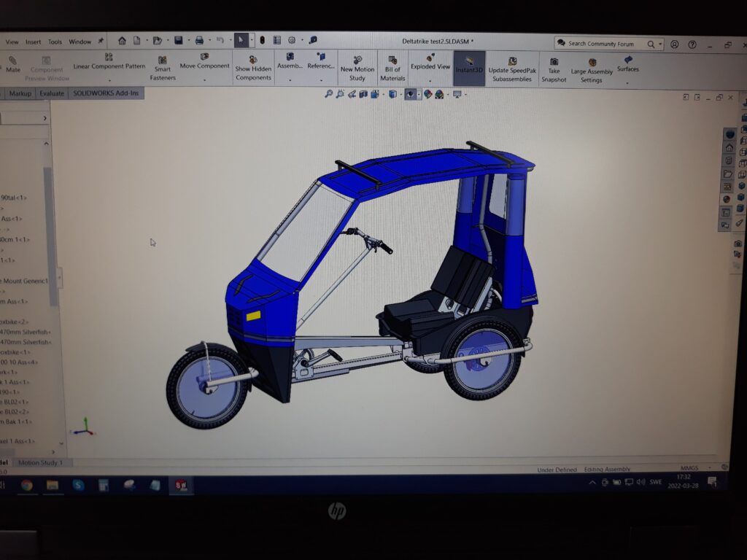The height and width of the screenshot is (560, 747).
Task: Open the Surfaces dropdown arrow
Action: tap(627, 82)
